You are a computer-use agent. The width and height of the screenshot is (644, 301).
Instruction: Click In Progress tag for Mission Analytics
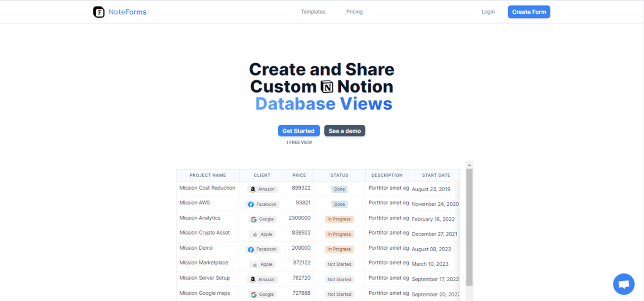[x=339, y=220]
